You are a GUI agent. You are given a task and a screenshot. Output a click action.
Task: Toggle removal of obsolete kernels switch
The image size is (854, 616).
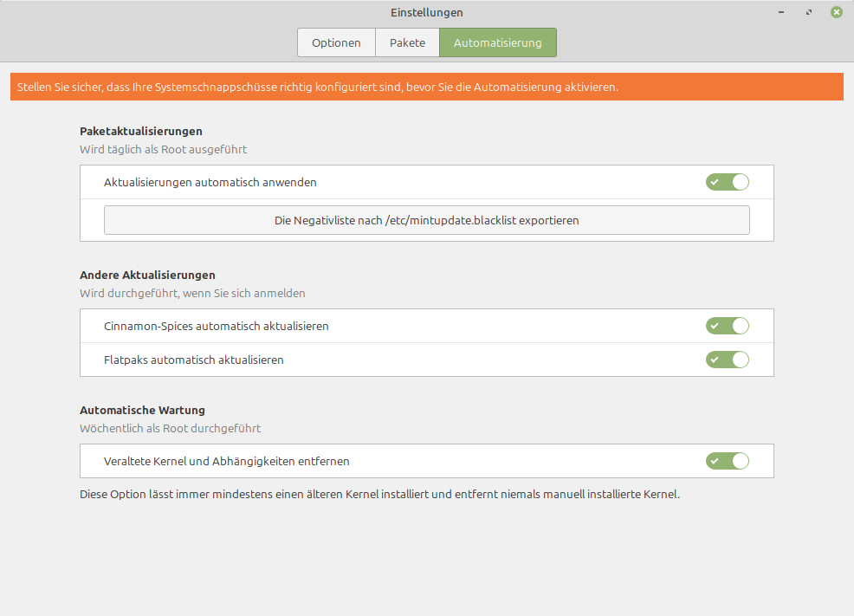[x=727, y=461]
